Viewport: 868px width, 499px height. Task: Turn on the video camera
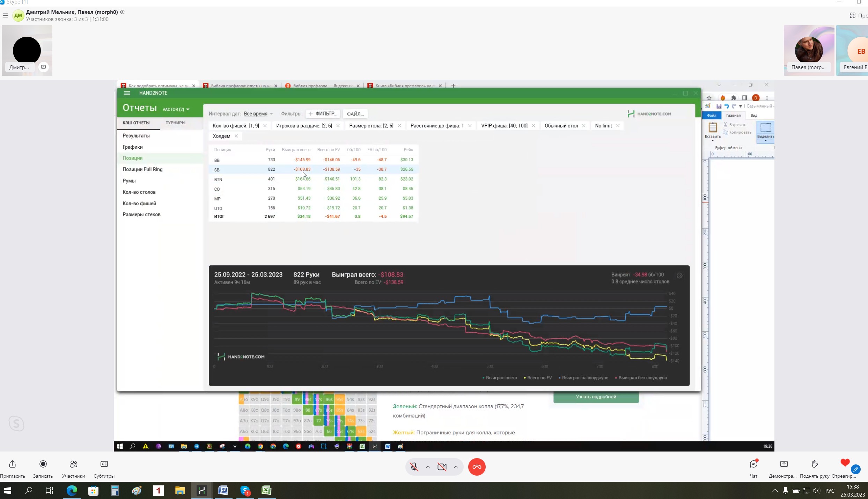[442, 467]
